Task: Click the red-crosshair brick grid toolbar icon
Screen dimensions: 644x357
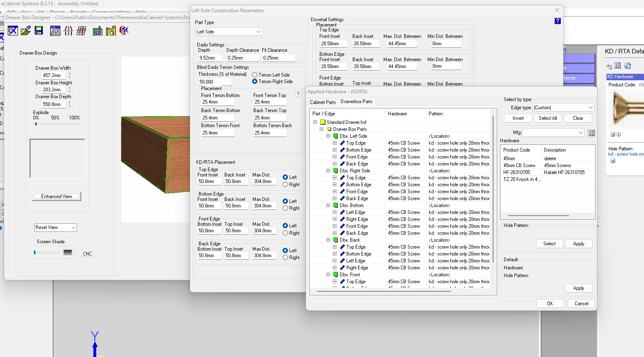Action: [x=82, y=31]
